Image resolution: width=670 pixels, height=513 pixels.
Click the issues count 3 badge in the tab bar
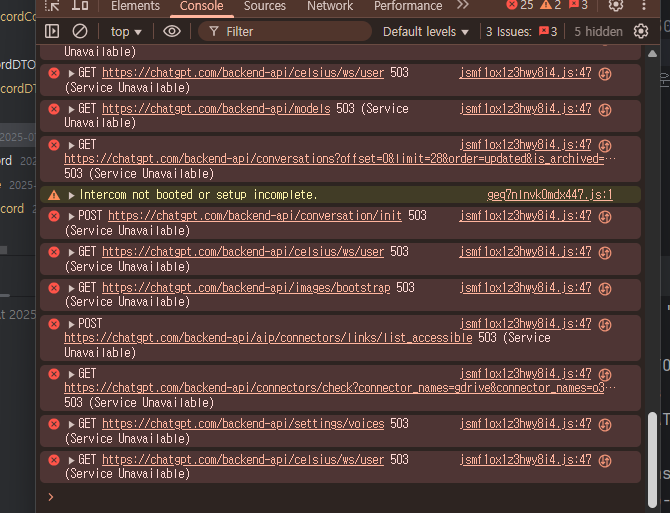click(x=579, y=5)
